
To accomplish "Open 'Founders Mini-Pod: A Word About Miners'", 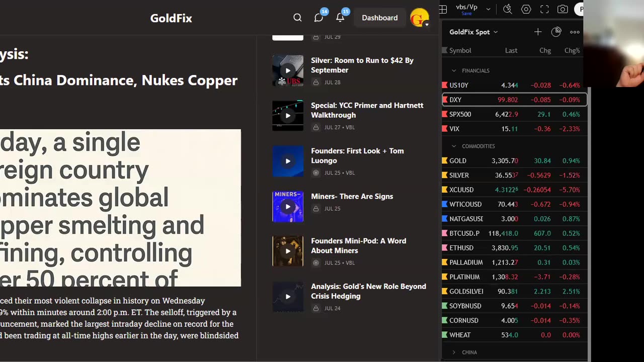I will [359, 245].
